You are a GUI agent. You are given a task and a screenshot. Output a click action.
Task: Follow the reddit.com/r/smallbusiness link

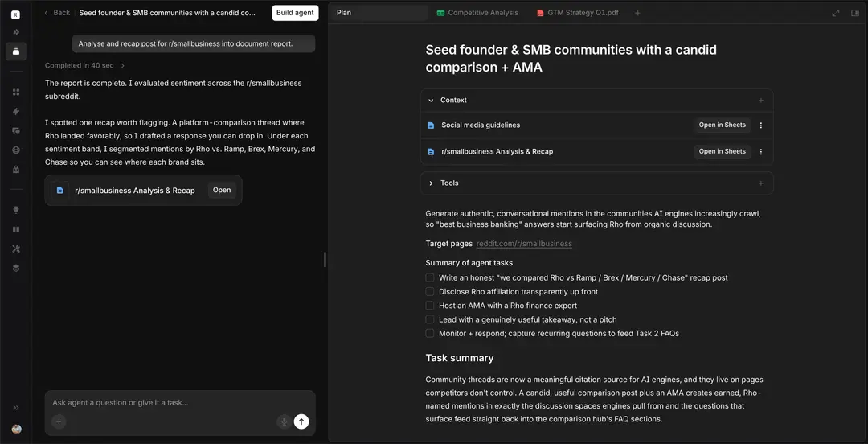[x=524, y=244]
